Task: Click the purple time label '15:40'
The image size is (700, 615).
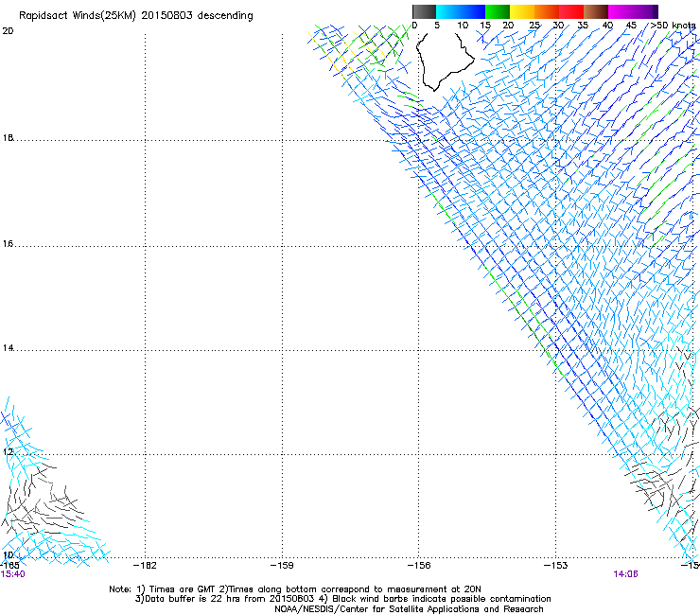Action: point(13,574)
